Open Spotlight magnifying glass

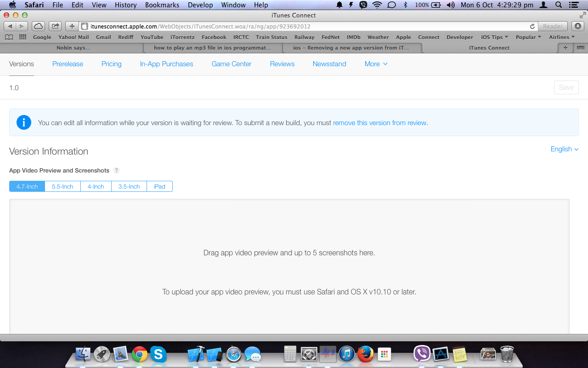coord(559,5)
